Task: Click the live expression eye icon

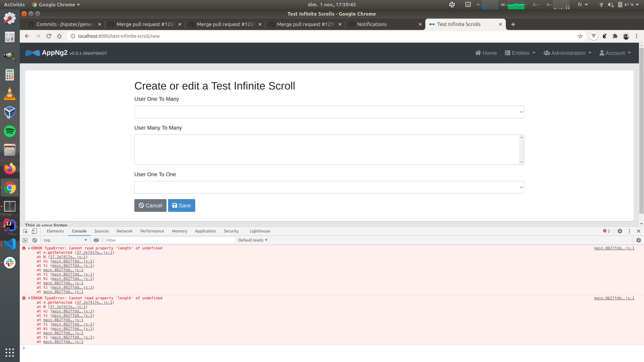Action: pyautogui.click(x=96, y=240)
